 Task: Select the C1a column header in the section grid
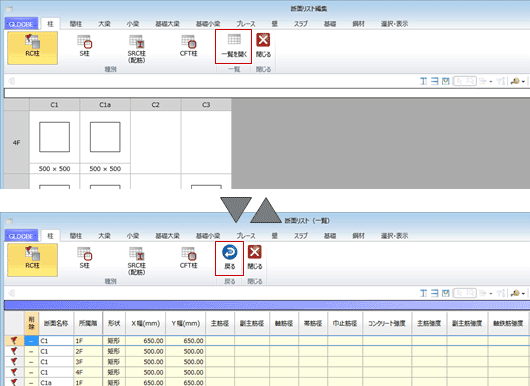[105, 105]
